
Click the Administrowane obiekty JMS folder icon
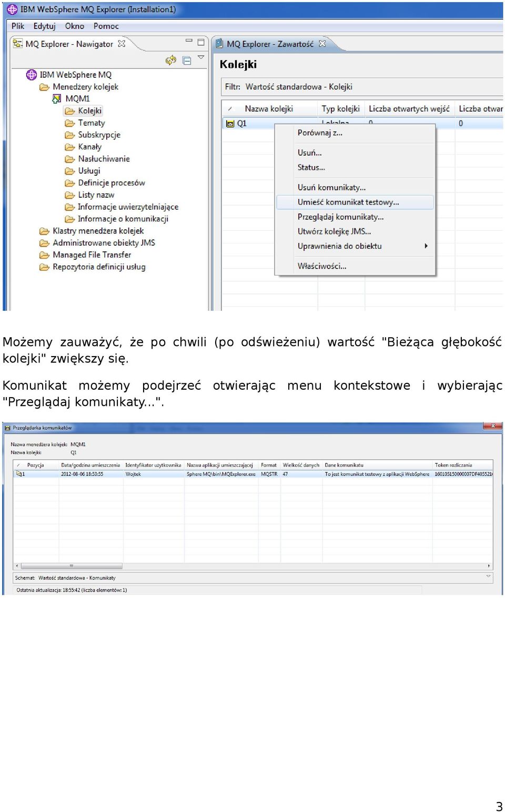pyautogui.click(x=45, y=243)
